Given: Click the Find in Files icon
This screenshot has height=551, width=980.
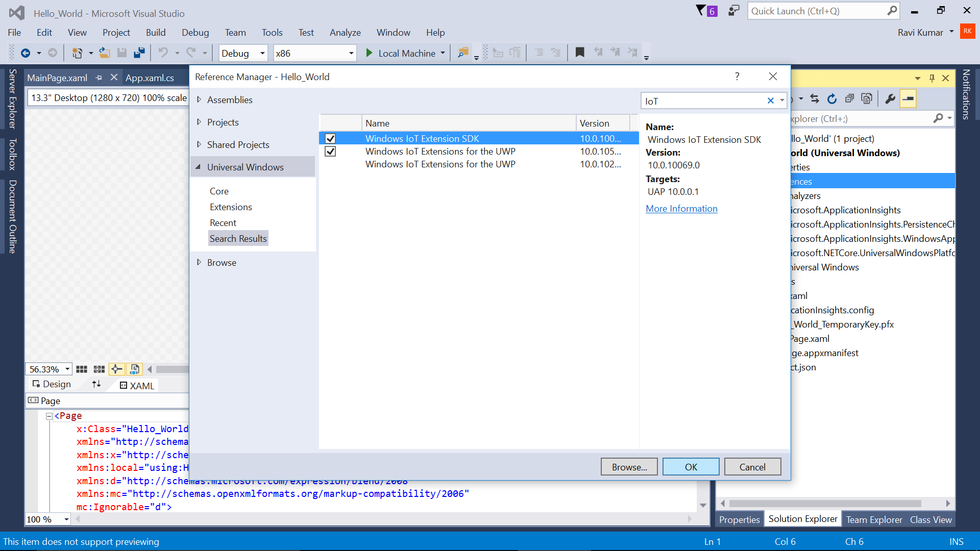Looking at the screenshot, I should point(463,53).
